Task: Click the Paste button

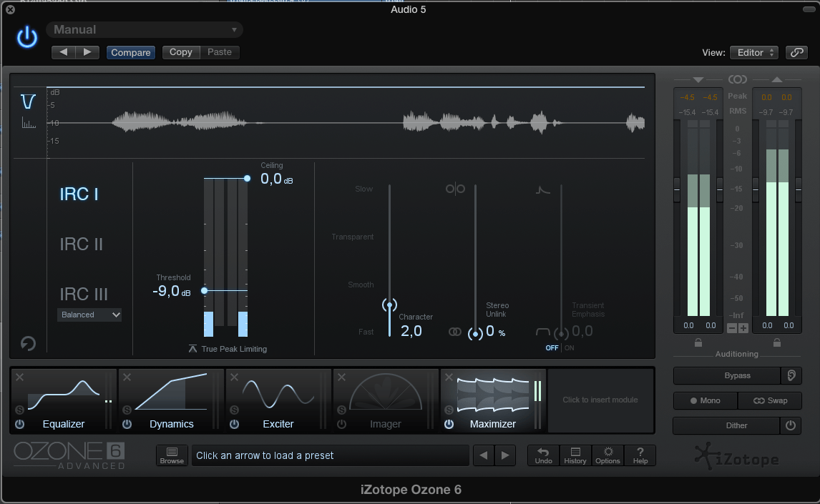Action: click(x=220, y=52)
